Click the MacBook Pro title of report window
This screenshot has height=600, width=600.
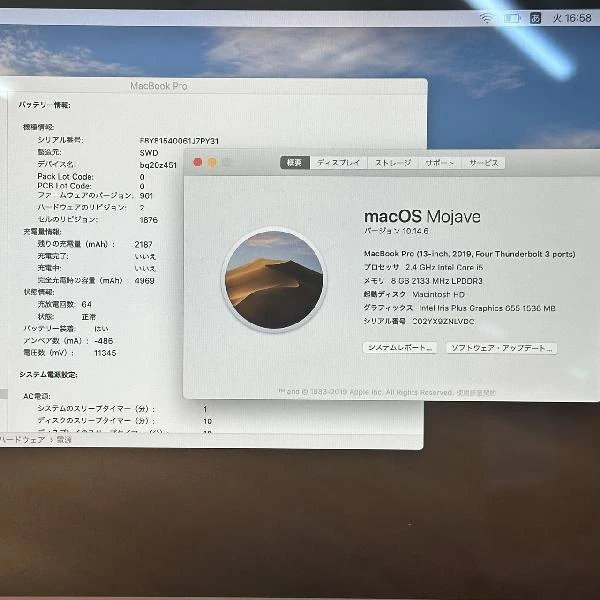tap(159, 86)
